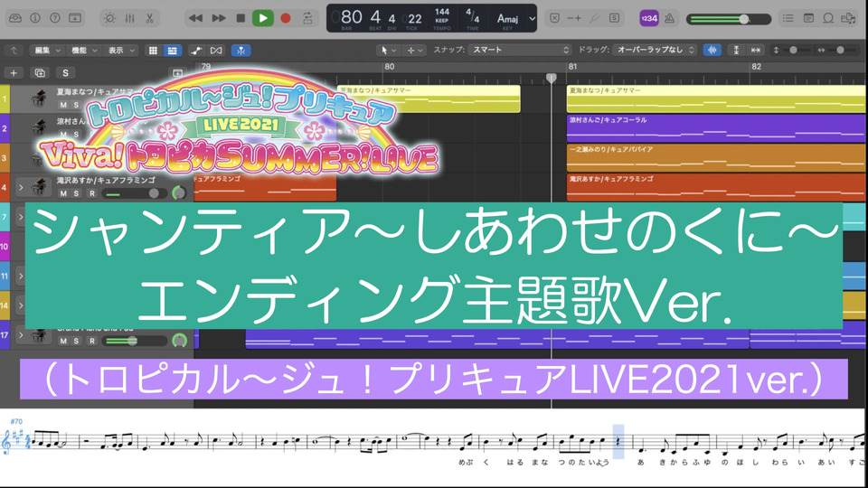Toggle the metronome click icon
Screen dimensions: 868x488
pos(669,18)
